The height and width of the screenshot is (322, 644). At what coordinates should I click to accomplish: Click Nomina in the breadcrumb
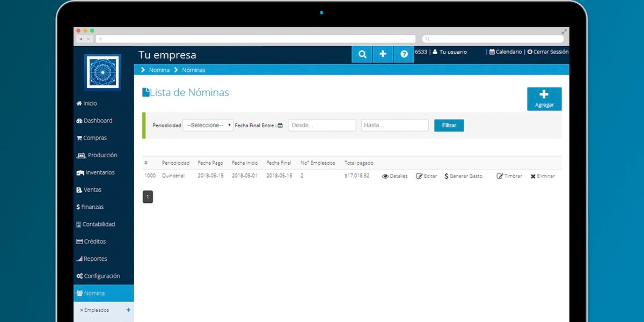(159, 70)
